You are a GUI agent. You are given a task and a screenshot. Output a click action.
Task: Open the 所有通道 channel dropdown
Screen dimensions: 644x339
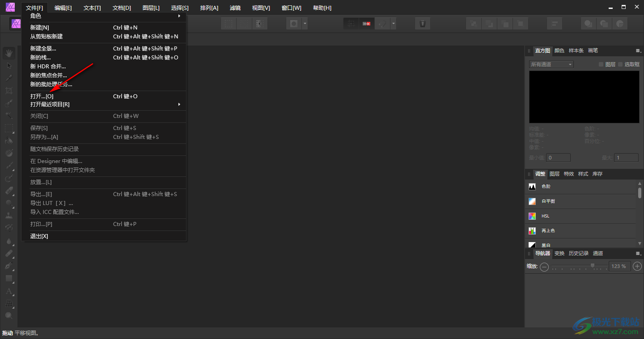551,64
